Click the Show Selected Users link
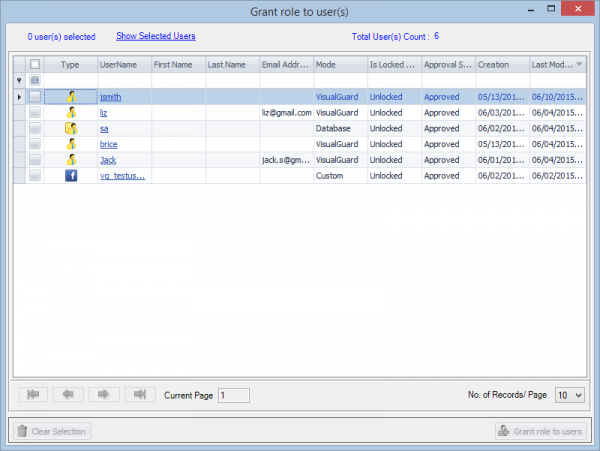The height and width of the screenshot is (451, 600). point(156,36)
